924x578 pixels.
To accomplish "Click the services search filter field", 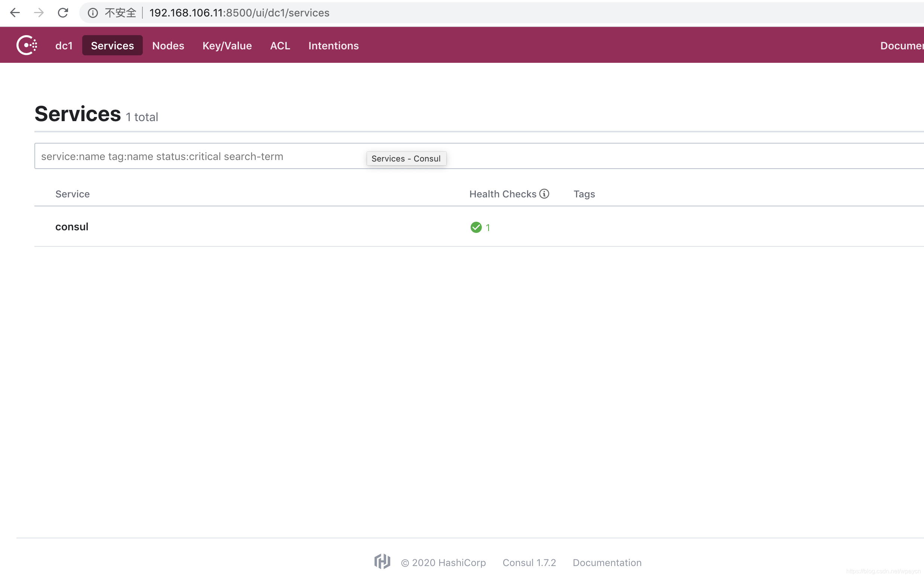I will coord(191,156).
